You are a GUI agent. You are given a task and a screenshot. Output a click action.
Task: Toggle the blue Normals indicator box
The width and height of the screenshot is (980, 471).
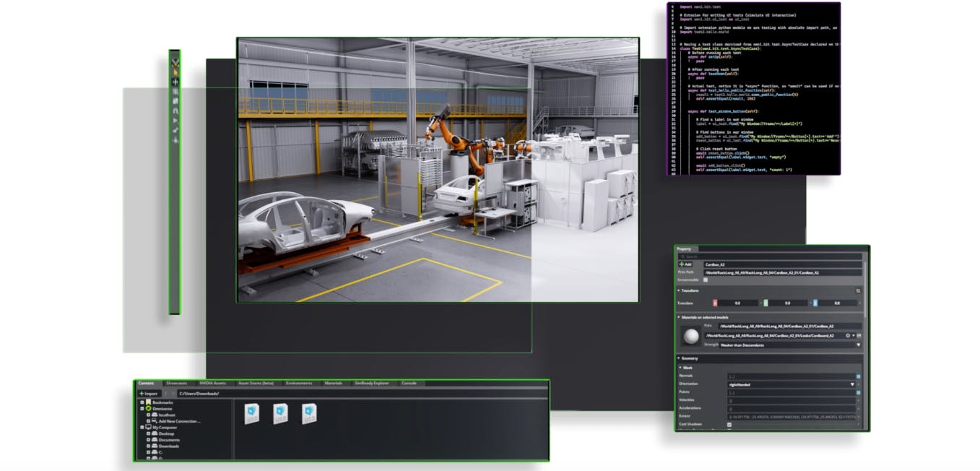pos(858,376)
